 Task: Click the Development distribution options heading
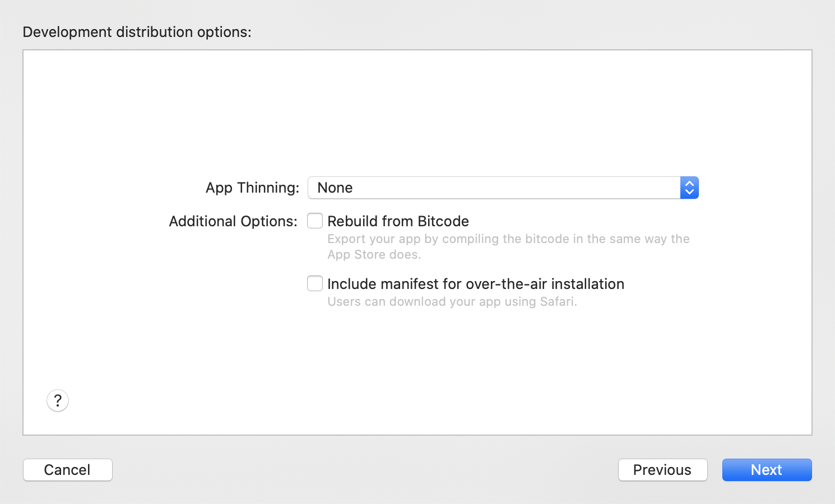[x=137, y=32]
